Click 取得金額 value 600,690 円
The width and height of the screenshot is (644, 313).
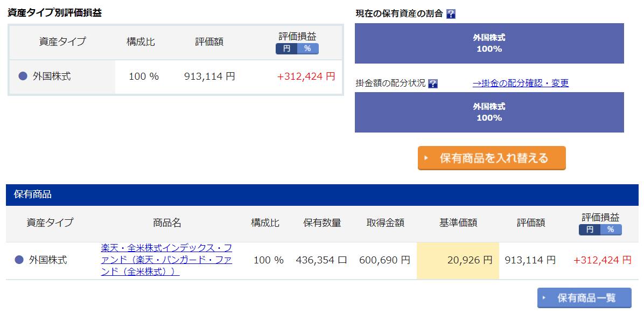(x=384, y=260)
